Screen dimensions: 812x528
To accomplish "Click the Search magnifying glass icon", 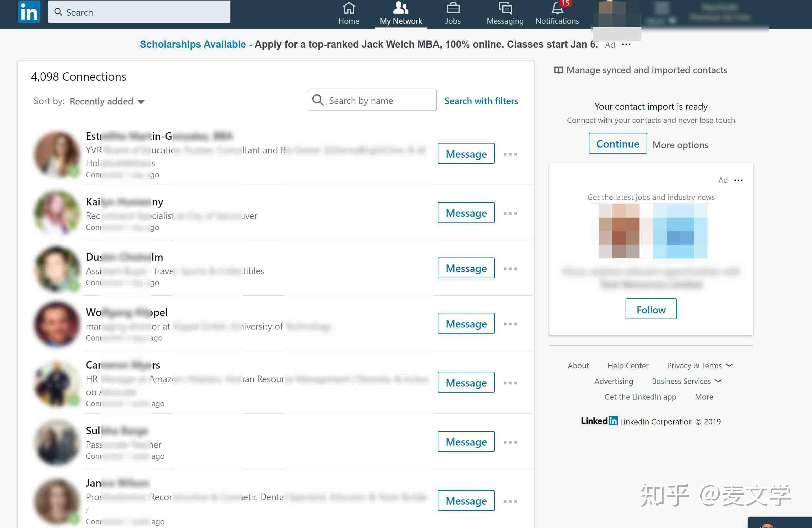I will coord(57,12).
